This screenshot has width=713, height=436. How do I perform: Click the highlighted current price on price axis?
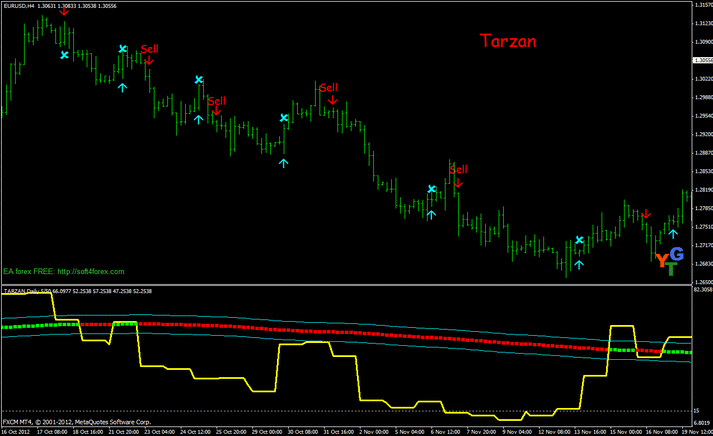coord(701,60)
